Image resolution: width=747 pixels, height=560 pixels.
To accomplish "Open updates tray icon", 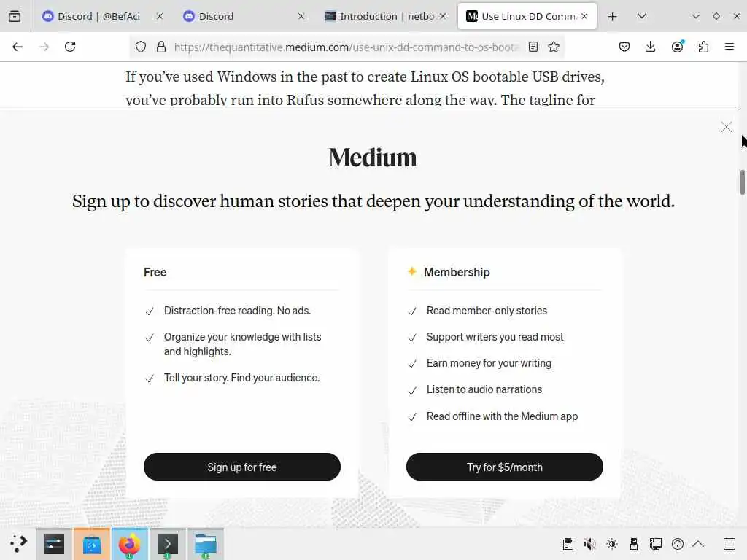I will tap(678, 544).
